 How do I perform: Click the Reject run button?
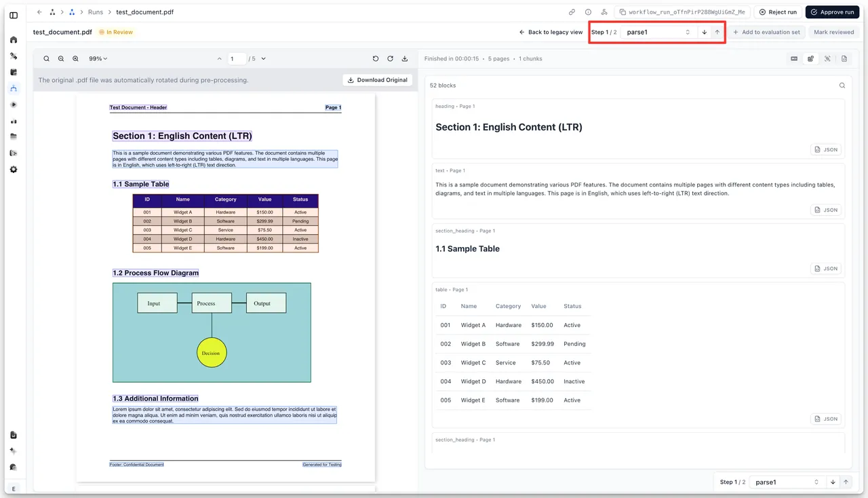(778, 12)
